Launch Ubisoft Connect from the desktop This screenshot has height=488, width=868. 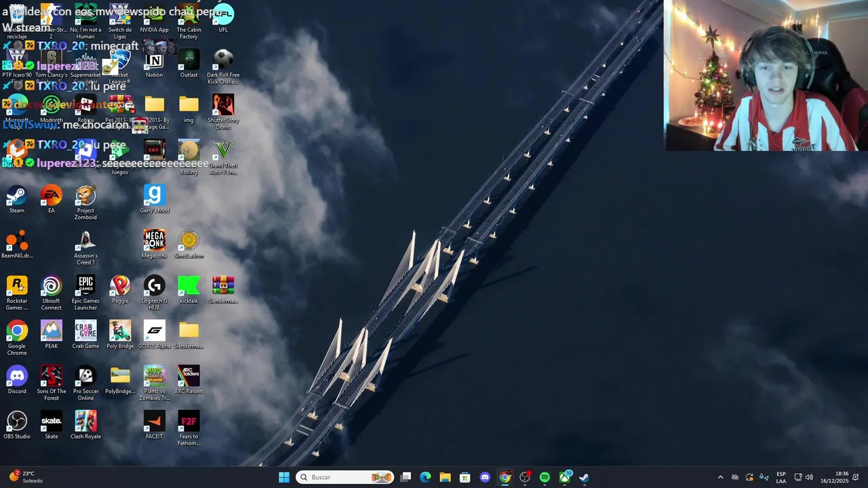52,293
